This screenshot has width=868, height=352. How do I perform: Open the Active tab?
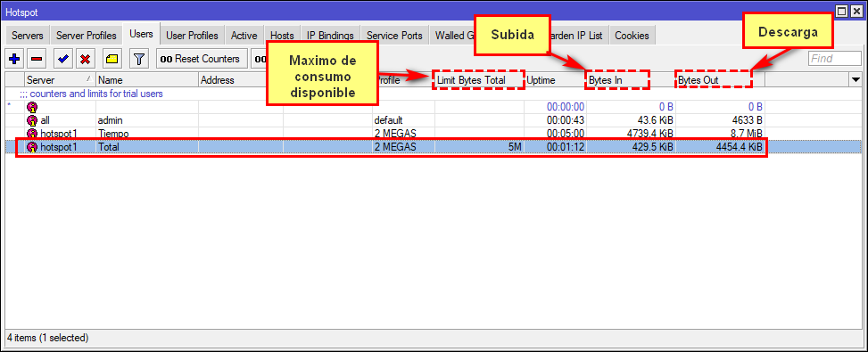click(x=244, y=36)
